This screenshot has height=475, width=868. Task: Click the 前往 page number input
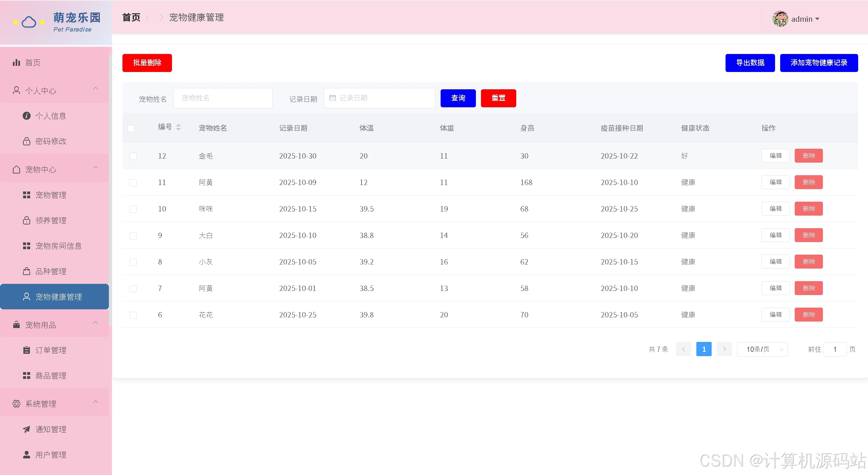(835, 349)
